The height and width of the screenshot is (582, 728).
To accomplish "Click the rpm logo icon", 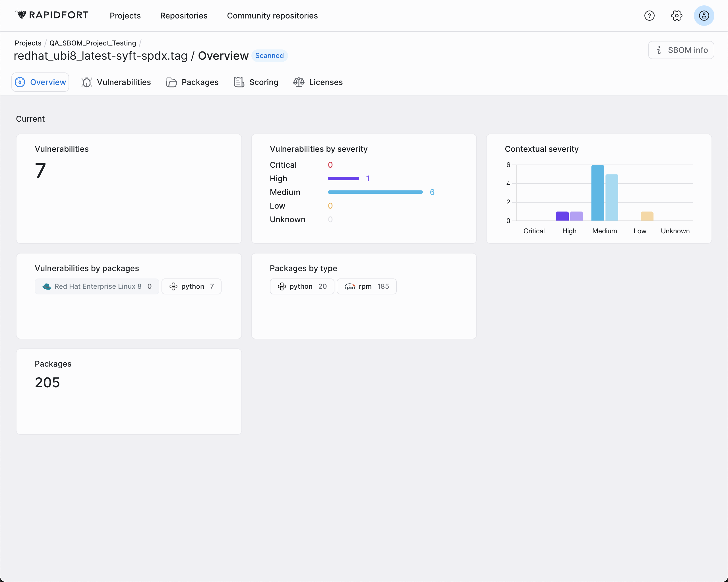I will [x=349, y=286].
